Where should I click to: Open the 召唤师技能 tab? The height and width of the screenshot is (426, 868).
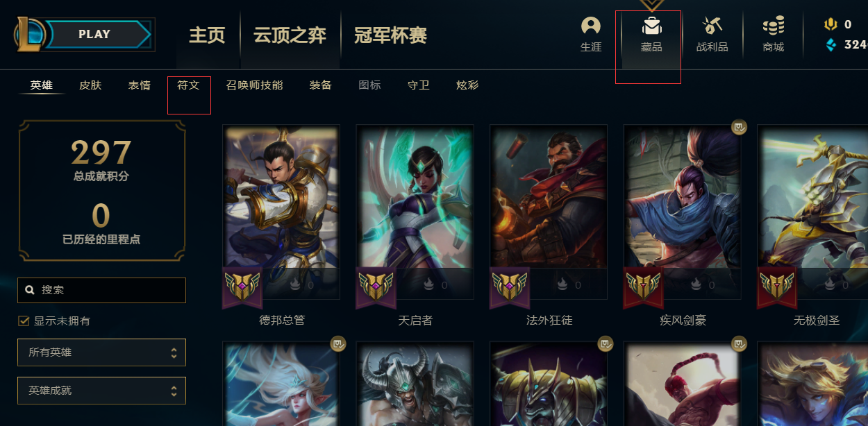click(254, 85)
